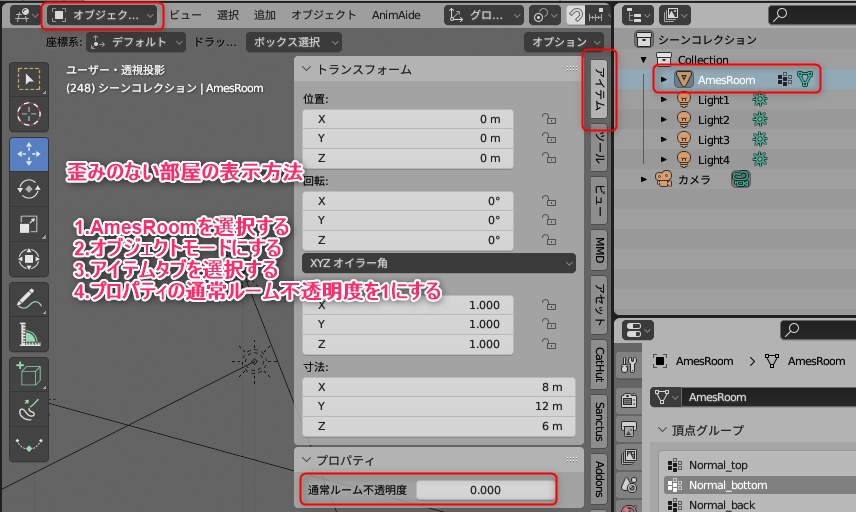The width and height of the screenshot is (856, 512).
Task: Toggle lock on 回転 Z
Action: tap(549, 240)
